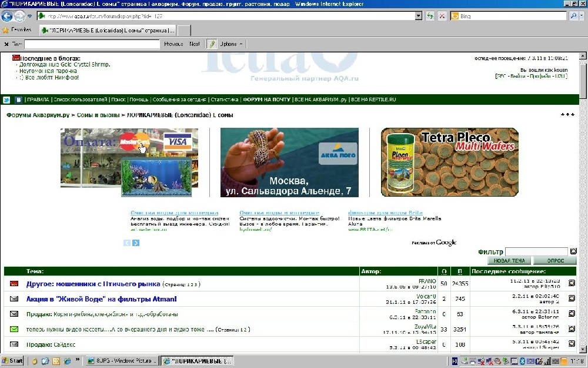Open blog link Долгожданные Gold Crystal Shrimp
This screenshot has height=368, width=588.
[65, 65]
